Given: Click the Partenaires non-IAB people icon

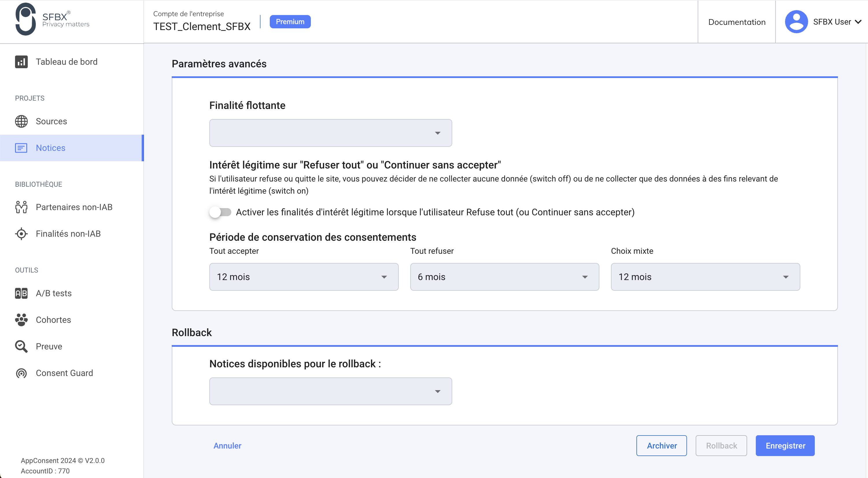Looking at the screenshot, I should (21, 207).
